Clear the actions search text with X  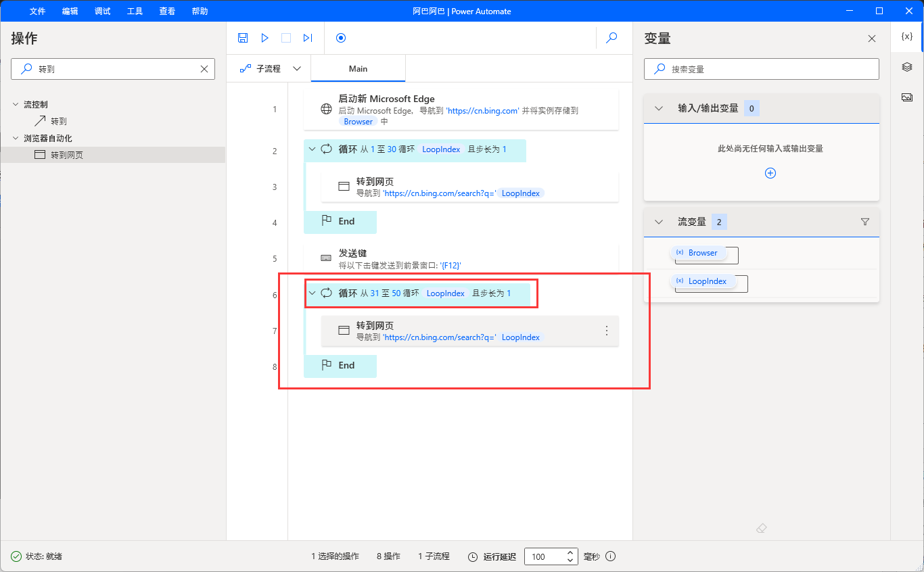coord(204,69)
